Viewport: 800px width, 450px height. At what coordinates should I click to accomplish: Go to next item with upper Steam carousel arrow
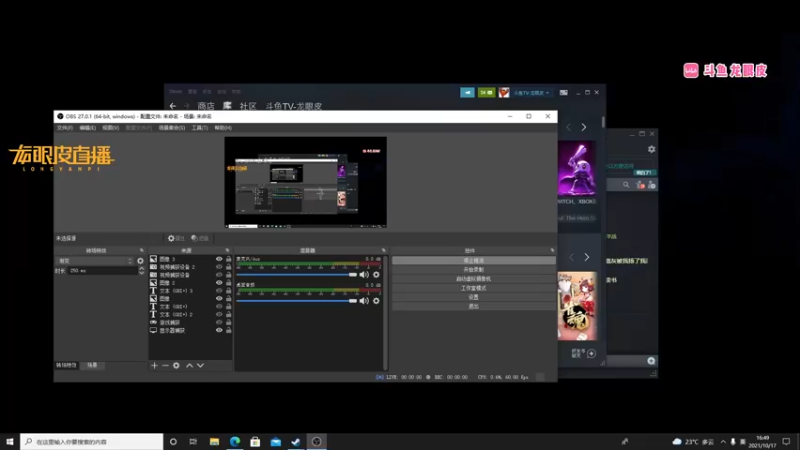click(584, 127)
